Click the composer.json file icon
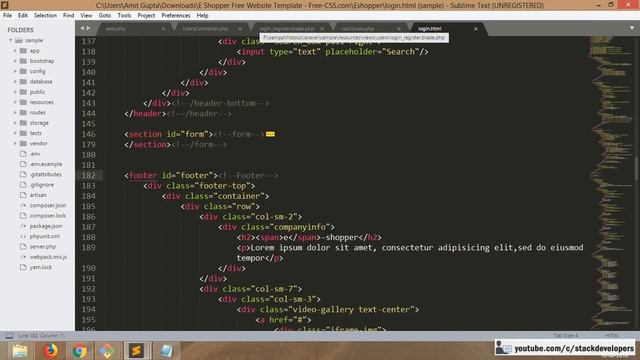This screenshot has width=640, height=360. [23, 205]
